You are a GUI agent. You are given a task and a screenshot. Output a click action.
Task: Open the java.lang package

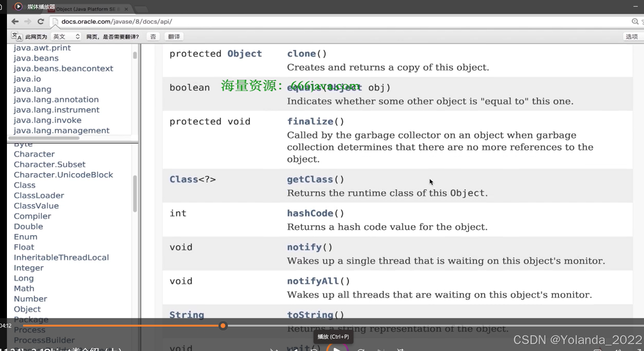pyautogui.click(x=32, y=89)
